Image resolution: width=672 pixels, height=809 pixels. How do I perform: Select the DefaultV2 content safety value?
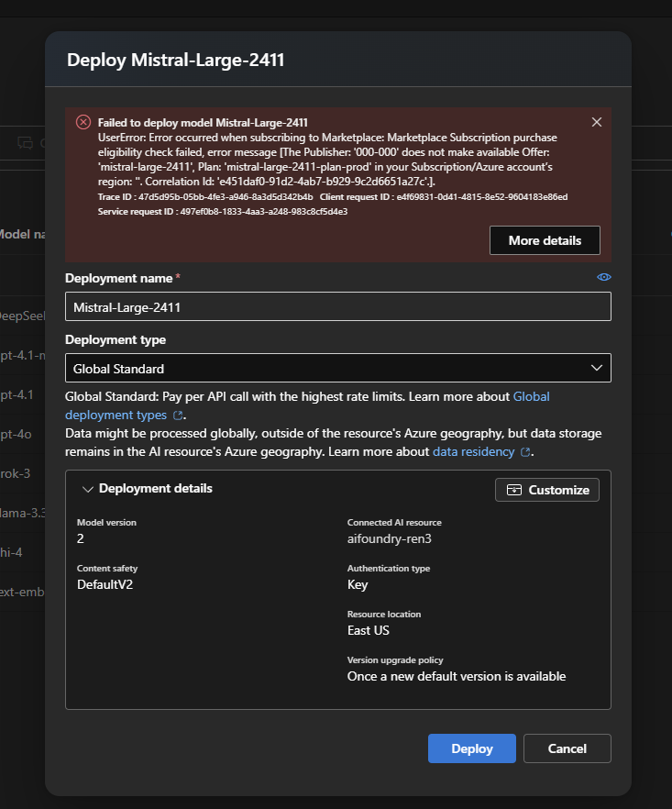(x=105, y=584)
